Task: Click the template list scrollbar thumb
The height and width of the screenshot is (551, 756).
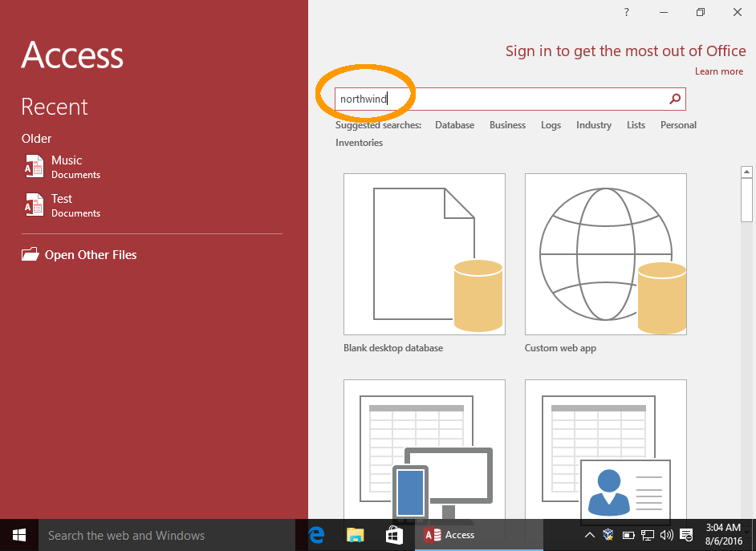Action: pos(746,200)
